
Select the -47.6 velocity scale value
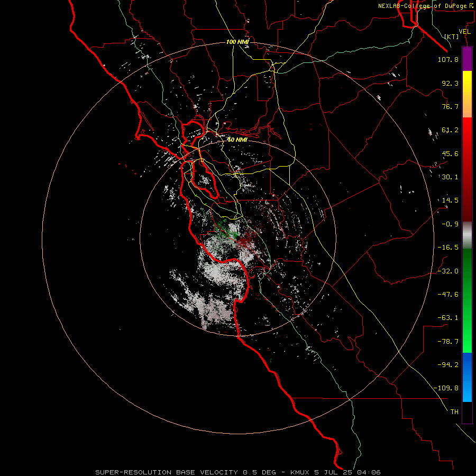(448, 295)
